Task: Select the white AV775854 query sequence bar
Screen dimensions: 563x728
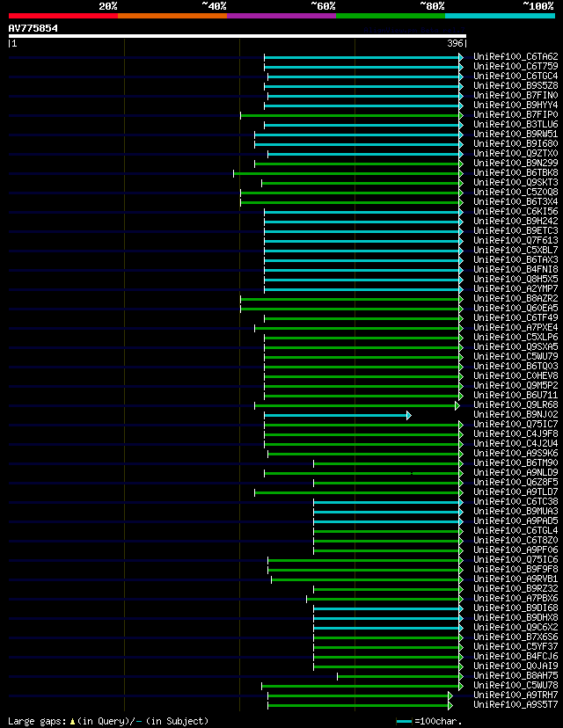Action: [x=238, y=36]
